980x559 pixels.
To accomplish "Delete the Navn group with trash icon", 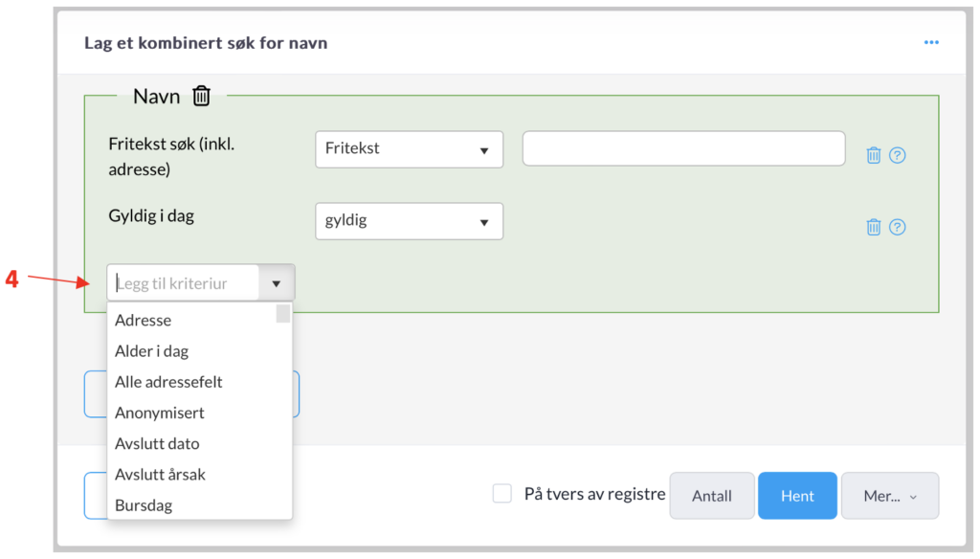I will click(x=201, y=96).
